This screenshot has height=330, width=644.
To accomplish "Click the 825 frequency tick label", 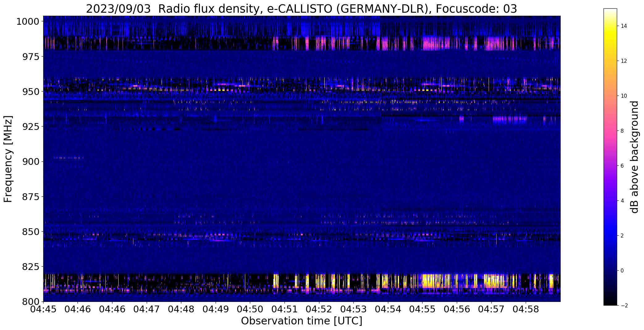I will tap(31, 266).
